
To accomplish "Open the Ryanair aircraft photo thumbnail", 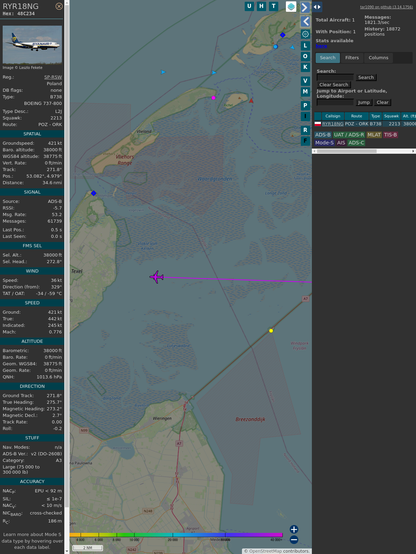I will 32,45.
